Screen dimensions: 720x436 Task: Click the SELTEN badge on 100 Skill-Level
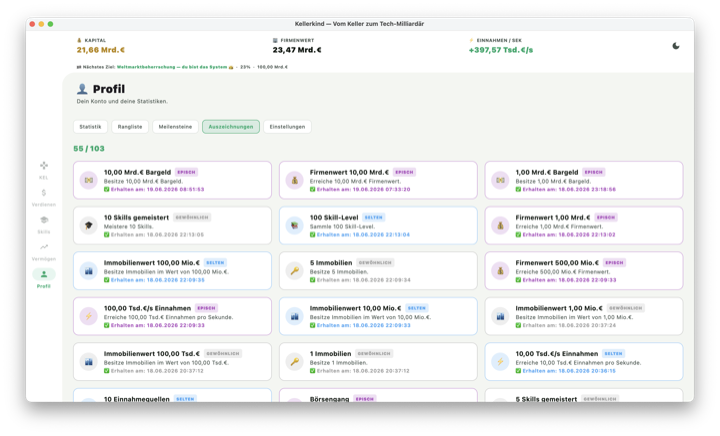(373, 218)
